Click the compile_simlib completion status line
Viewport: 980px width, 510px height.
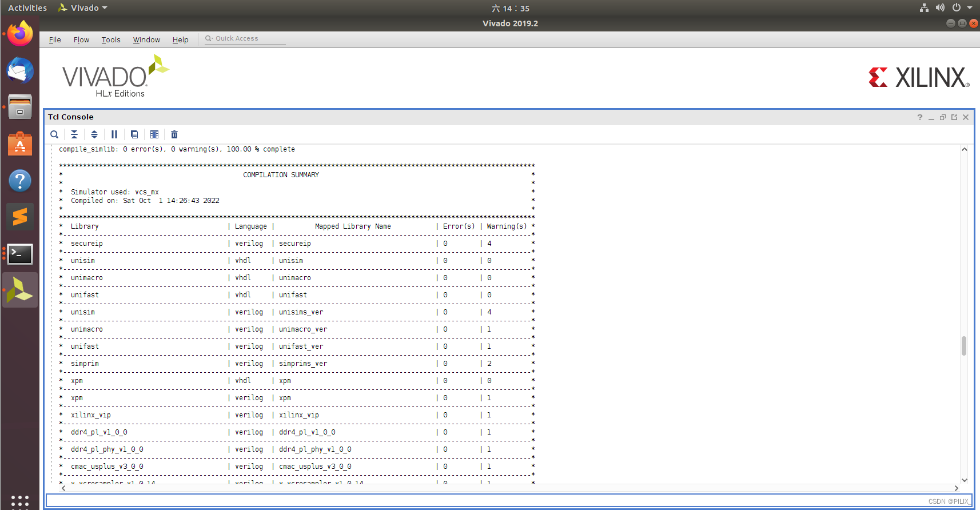tap(177, 149)
